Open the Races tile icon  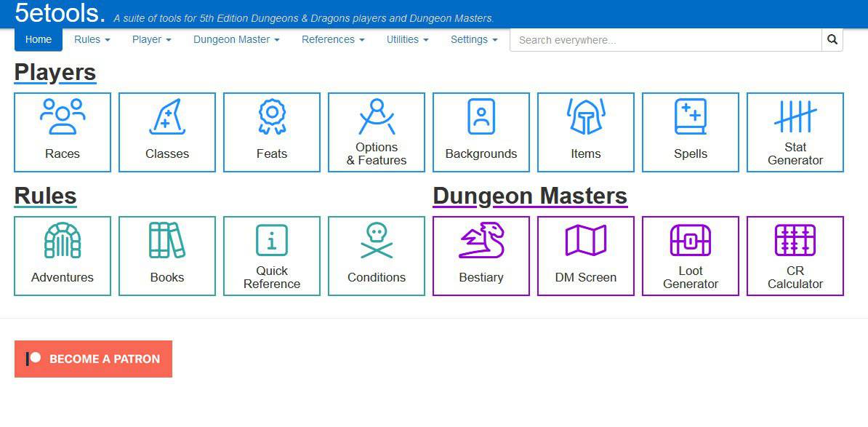(x=63, y=117)
